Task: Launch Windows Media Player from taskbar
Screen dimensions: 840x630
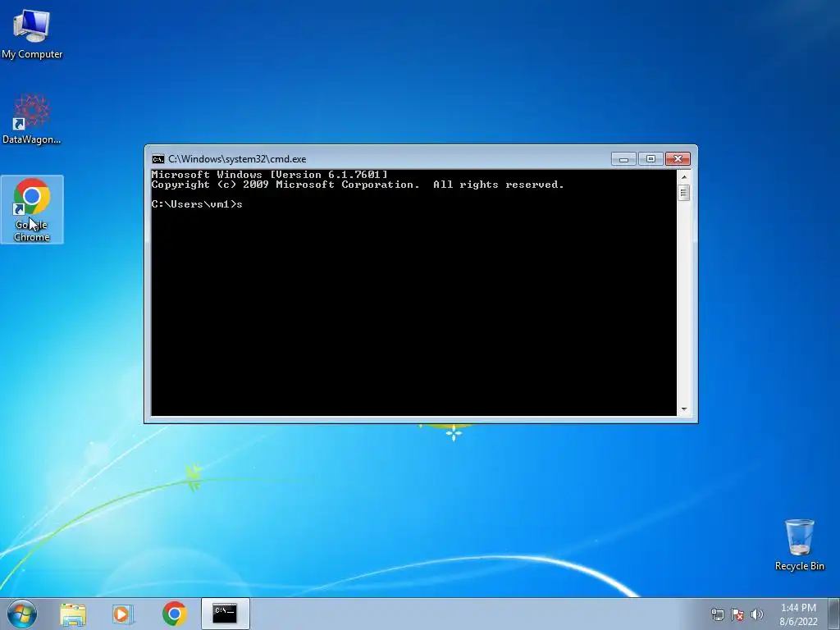Action: (x=122, y=614)
